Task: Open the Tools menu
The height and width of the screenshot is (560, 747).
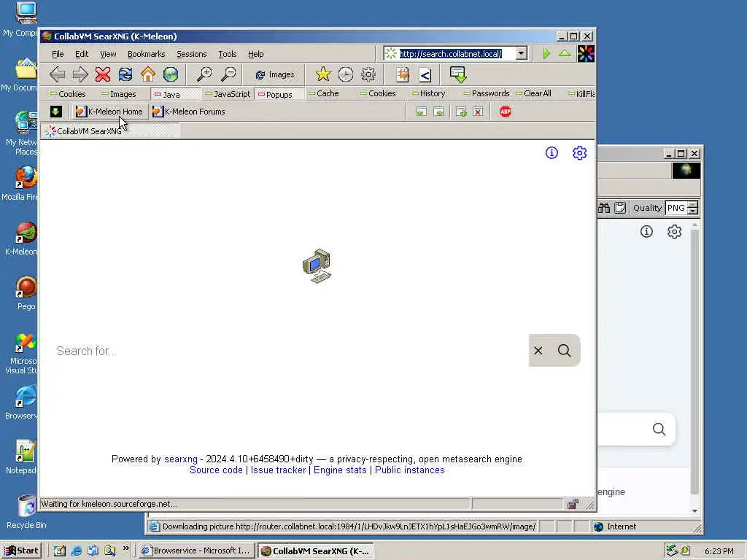Action: pos(228,54)
